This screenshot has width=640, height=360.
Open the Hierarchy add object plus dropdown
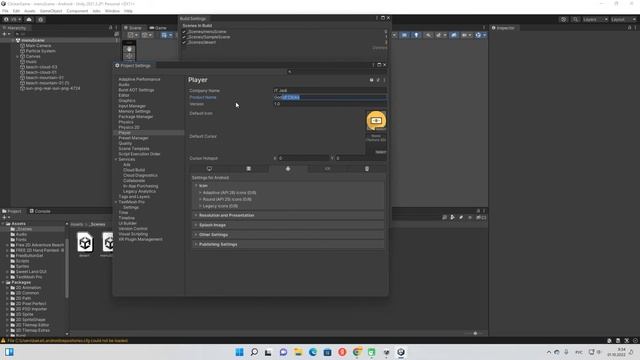[6, 34]
